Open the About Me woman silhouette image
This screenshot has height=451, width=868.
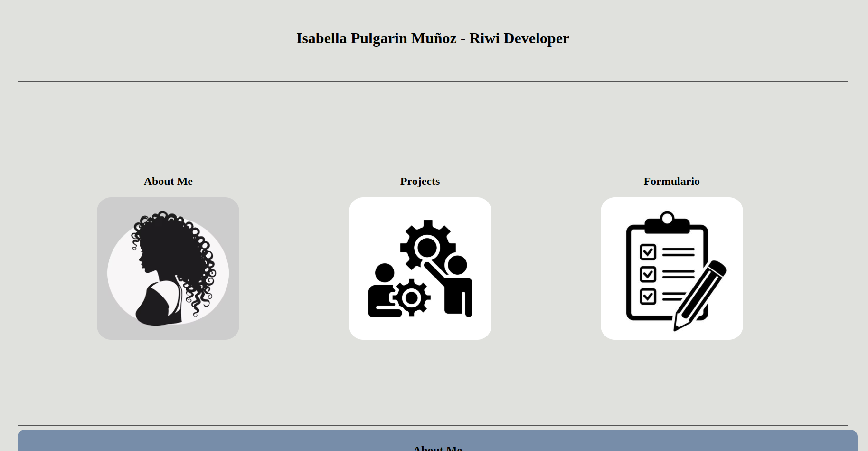[x=168, y=269]
